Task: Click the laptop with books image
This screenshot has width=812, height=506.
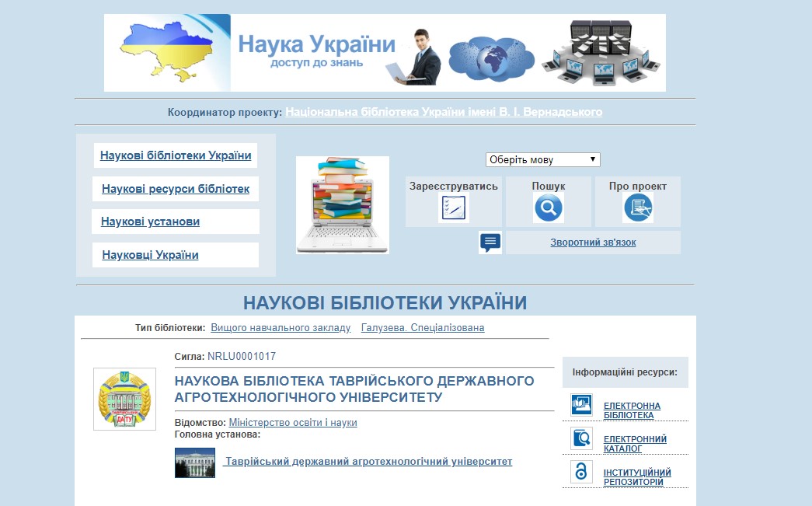Action: 343,205
